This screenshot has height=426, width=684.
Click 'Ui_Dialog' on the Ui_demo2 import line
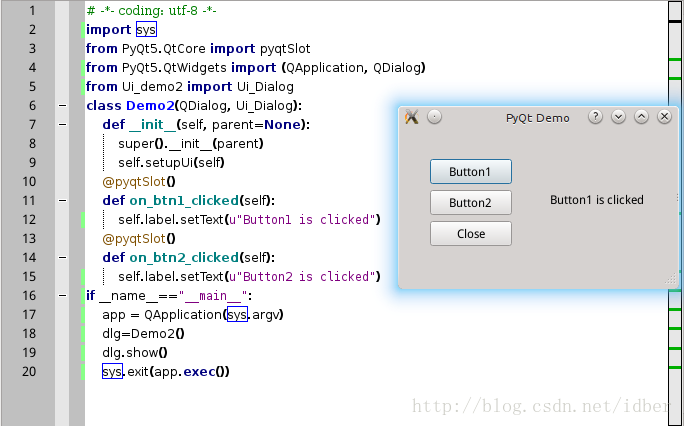[x=265, y=87]
